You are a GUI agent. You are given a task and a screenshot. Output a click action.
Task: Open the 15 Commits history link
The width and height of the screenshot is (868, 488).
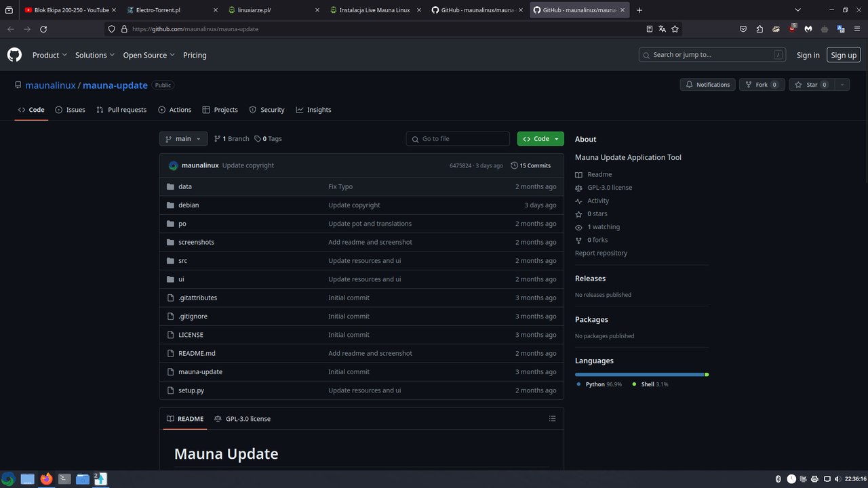pyautogui.click(x=531, y=165)
